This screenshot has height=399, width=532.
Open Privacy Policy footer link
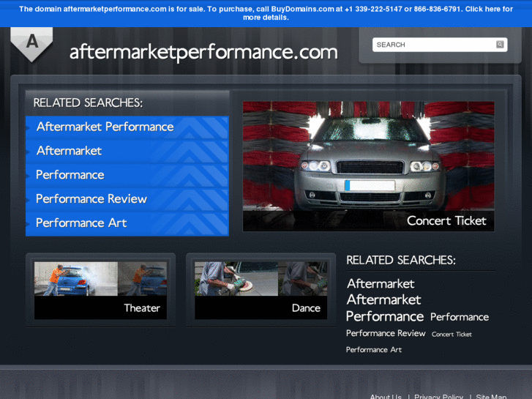[x=438, y=396]
